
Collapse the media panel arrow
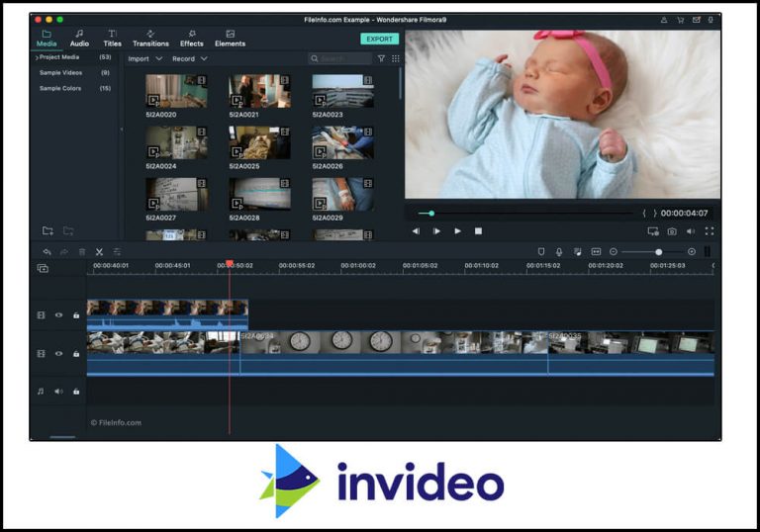[x=121, y=130]
